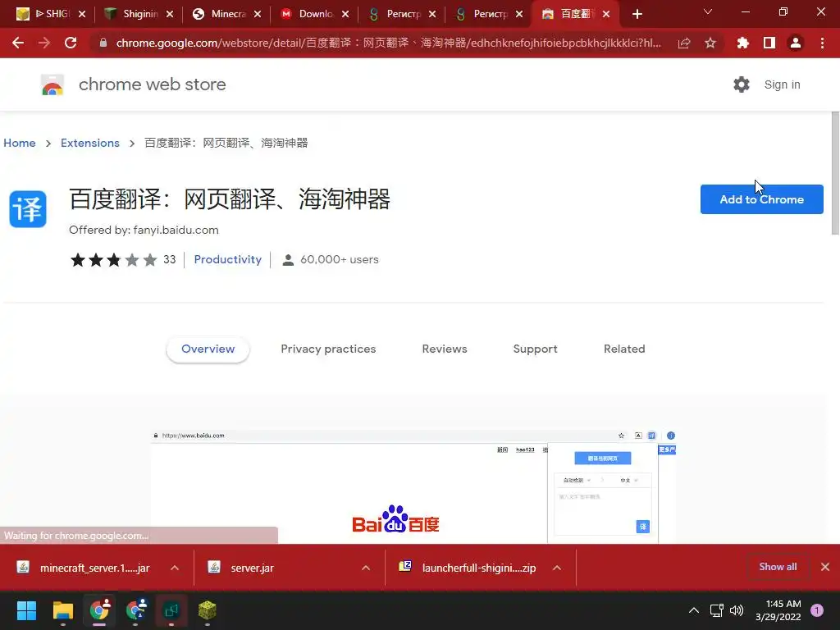Click the share page icon in address bar
Viewport: 840px width, 630px height.
pyautogui.click(x=684, y=43)
